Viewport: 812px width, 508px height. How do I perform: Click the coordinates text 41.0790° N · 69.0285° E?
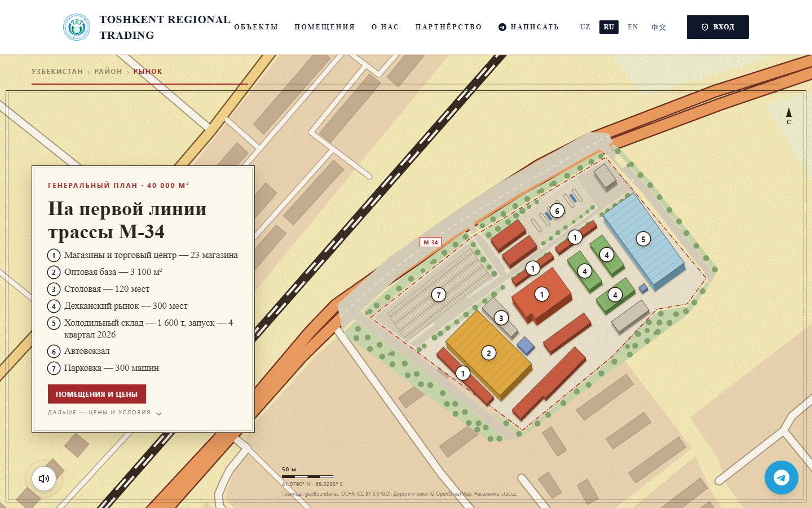click(312, 484)
